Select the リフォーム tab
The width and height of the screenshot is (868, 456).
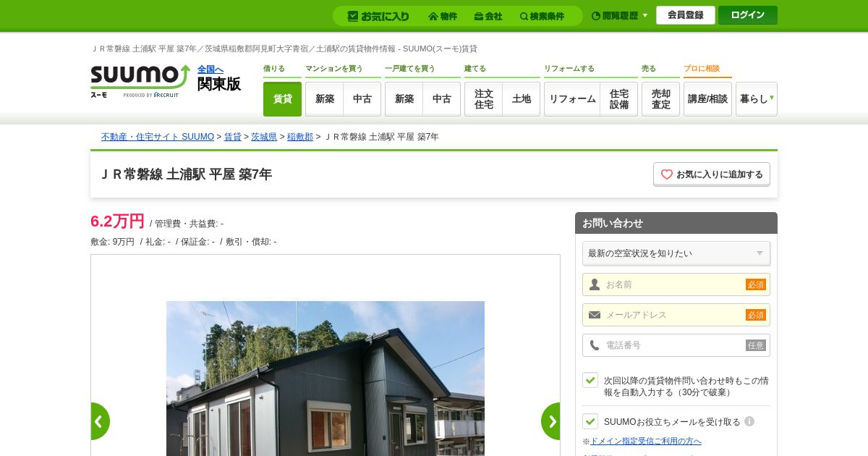572,99
